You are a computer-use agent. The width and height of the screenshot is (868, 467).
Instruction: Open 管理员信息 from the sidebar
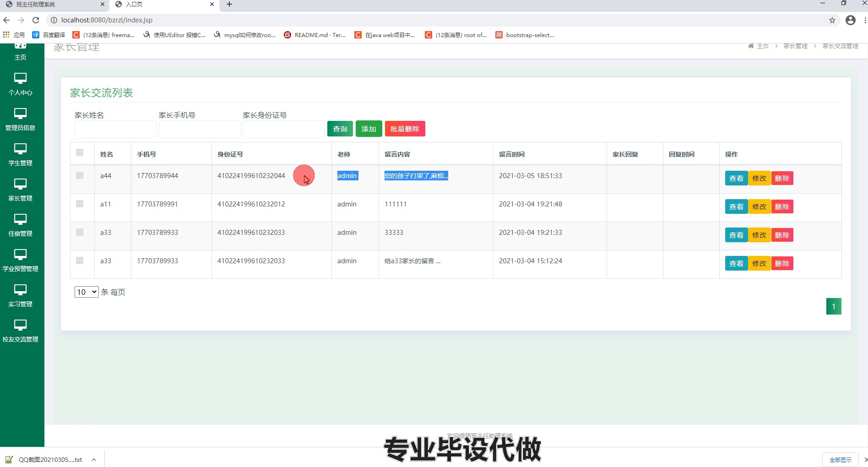coord(21,120)
